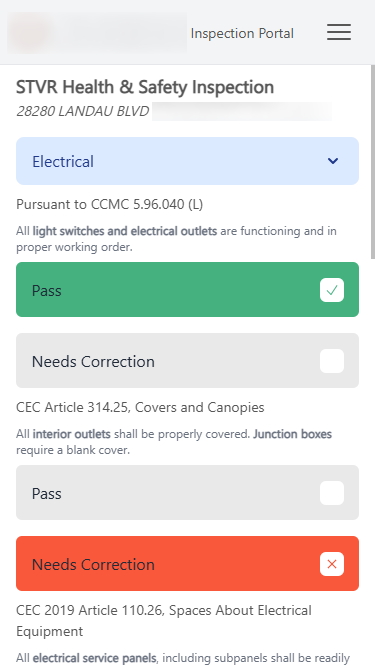The width and height of the screenshot is (375, 667).
Task: Select the gray Pass option for interior outlets
Action: tap(188, 493)
